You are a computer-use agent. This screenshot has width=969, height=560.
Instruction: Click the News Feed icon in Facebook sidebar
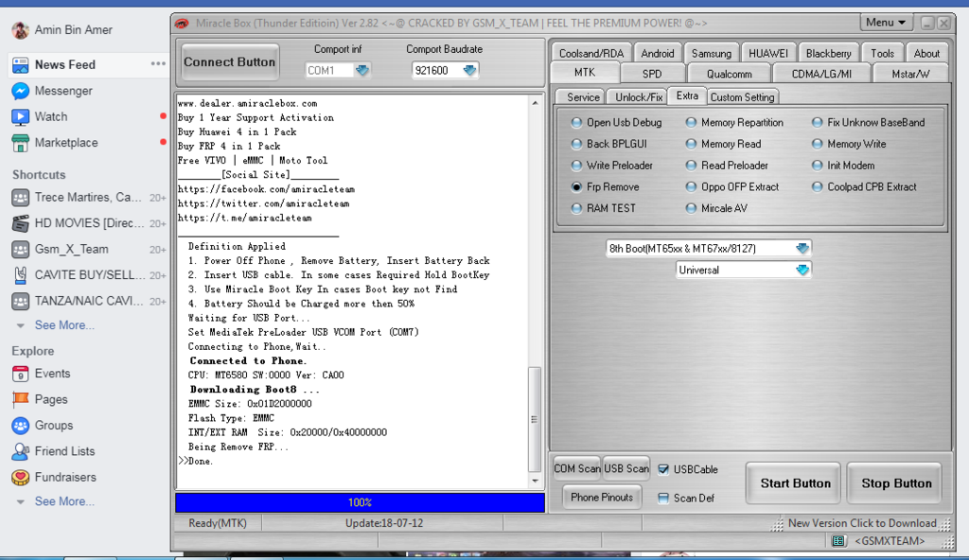[x=21, y=65]
